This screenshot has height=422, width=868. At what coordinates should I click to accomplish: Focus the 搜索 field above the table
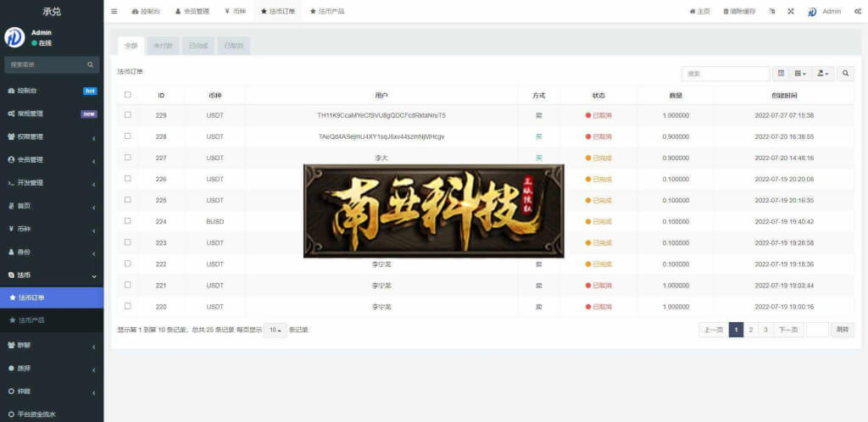pyautogui.click(x=726, y=73)
